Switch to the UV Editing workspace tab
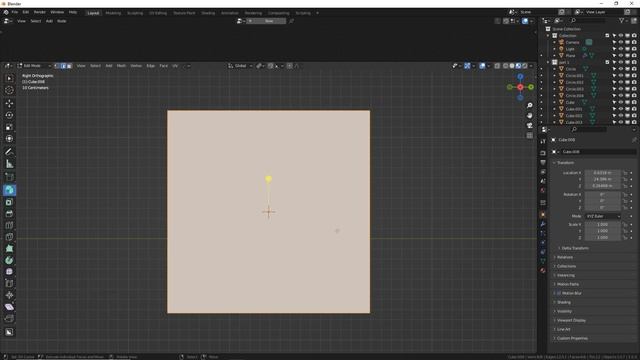640x360 pixels. [158, 13]
